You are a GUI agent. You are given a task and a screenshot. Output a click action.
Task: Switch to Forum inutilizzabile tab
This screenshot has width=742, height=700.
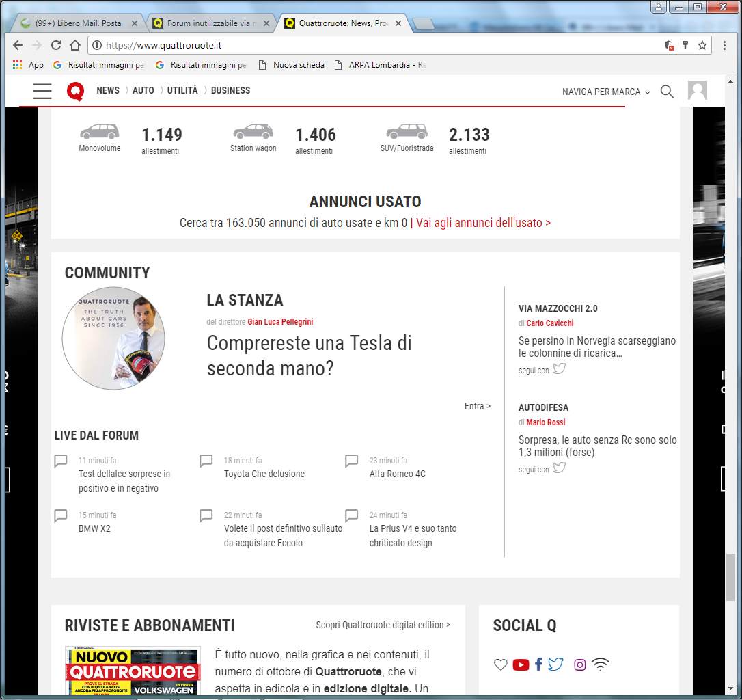212,23
